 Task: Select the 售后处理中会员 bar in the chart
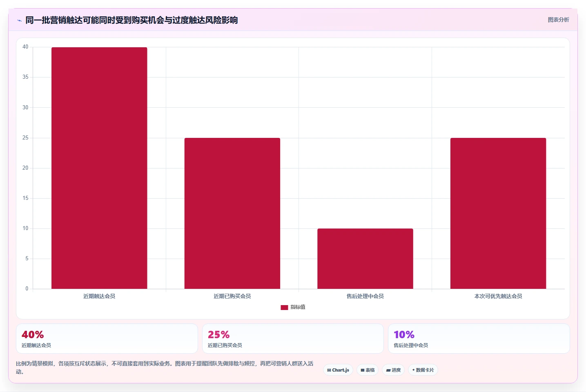[365, 259]
